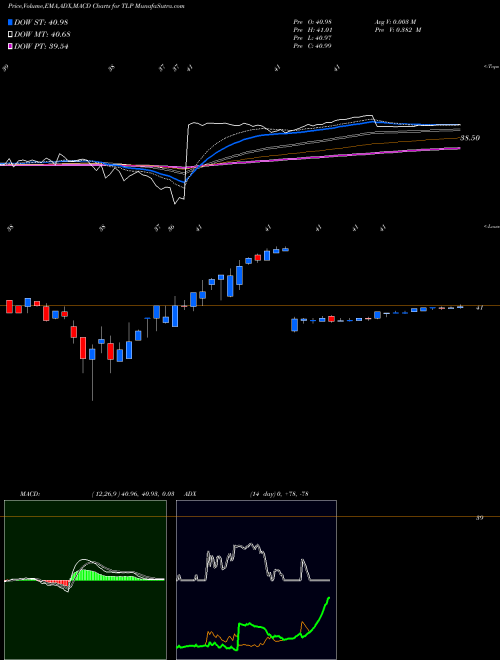Click the 'Pre C: 40.99' value
Viewport: 500px width, 660px height.
(x=312, y=46)
